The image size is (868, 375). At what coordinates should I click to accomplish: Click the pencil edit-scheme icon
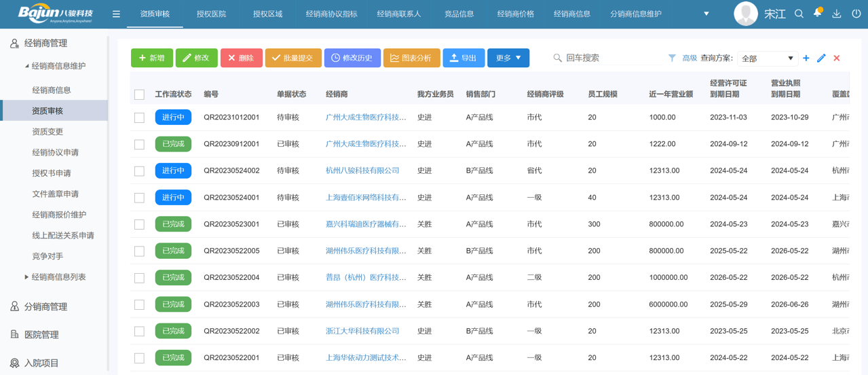tap(821, 58)
